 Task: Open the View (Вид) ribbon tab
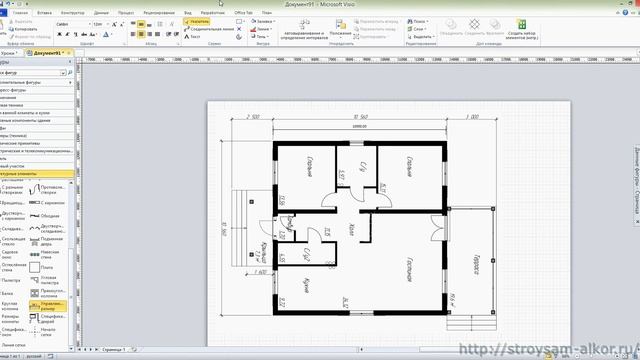click(188, 13)
